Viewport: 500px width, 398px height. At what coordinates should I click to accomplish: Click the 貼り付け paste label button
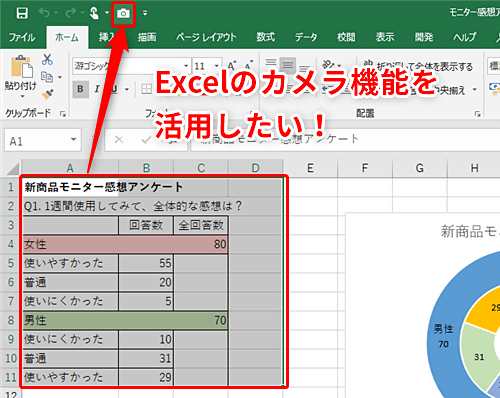20,86
